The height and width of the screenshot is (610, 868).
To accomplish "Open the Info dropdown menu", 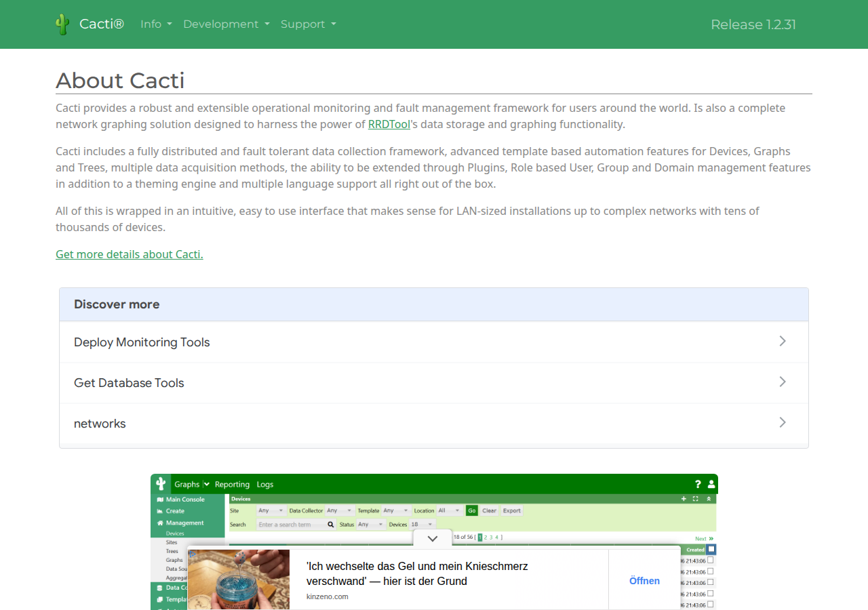I will (x=156, y=24).
